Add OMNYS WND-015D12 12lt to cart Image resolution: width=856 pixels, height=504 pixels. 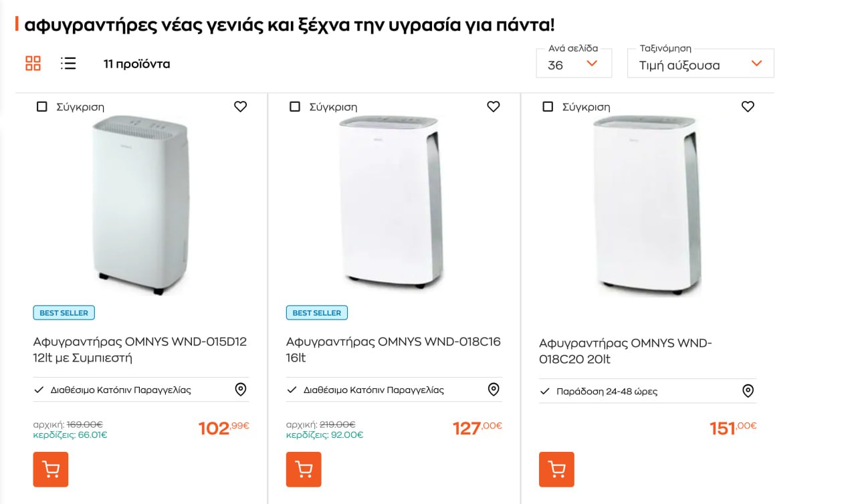[x=51, y=469]
